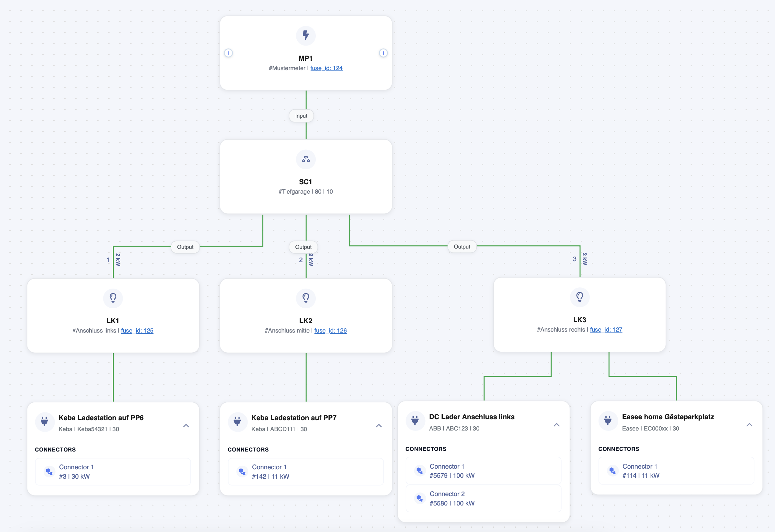Screen dimensions: 775x532
Task: Click 'DC Lader Anschluss links' title
Action: pyautogui.click(x=472, y=417)
